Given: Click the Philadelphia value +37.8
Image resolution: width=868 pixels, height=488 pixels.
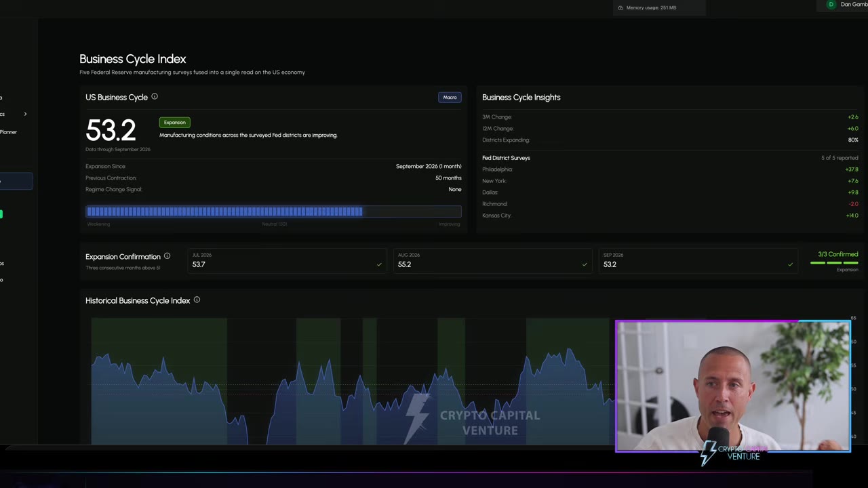Looking at the screenshot, I should (x=852, y=169).
